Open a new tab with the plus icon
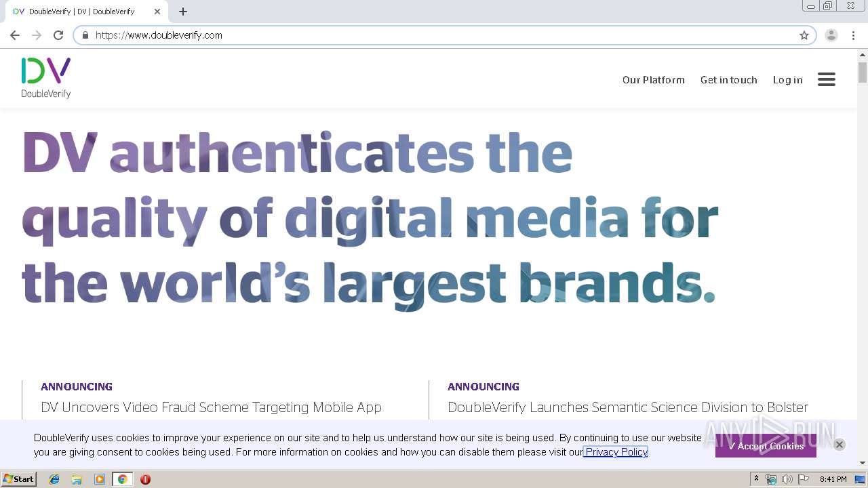Viewport: 868px width, 488px height. tap(183, 12)
